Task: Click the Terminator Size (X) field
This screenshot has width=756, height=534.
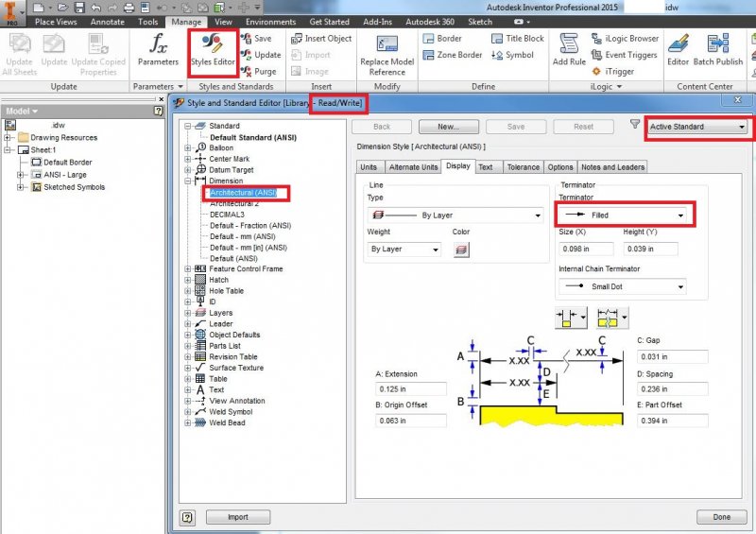Action: click(x=586, y=249)
